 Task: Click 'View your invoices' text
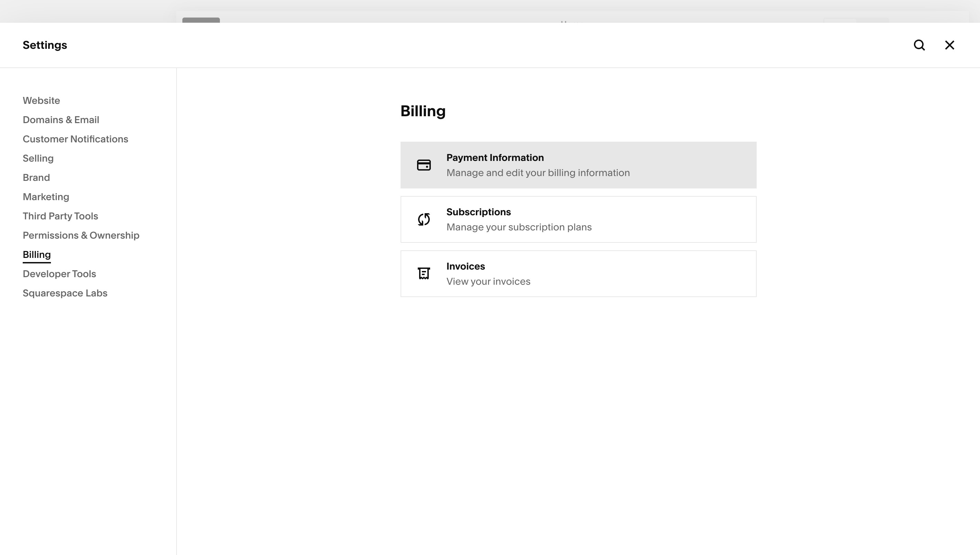488,281
